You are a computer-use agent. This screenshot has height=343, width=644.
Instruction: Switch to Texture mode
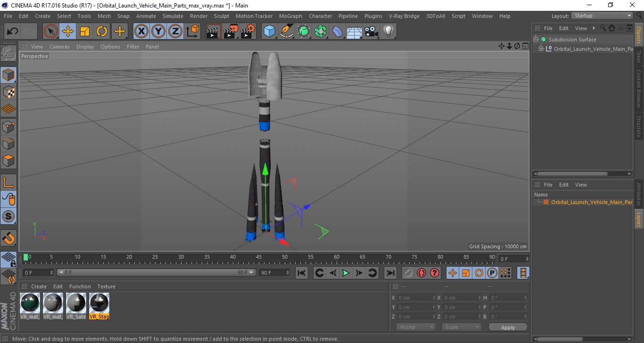(8, 92)
